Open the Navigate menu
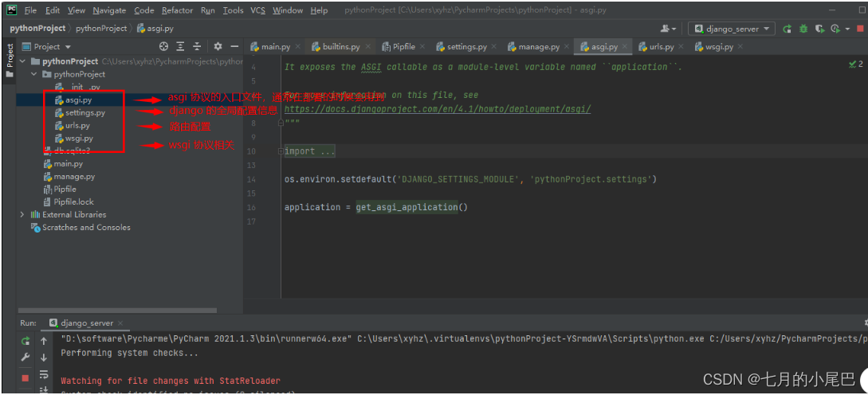 109,10
